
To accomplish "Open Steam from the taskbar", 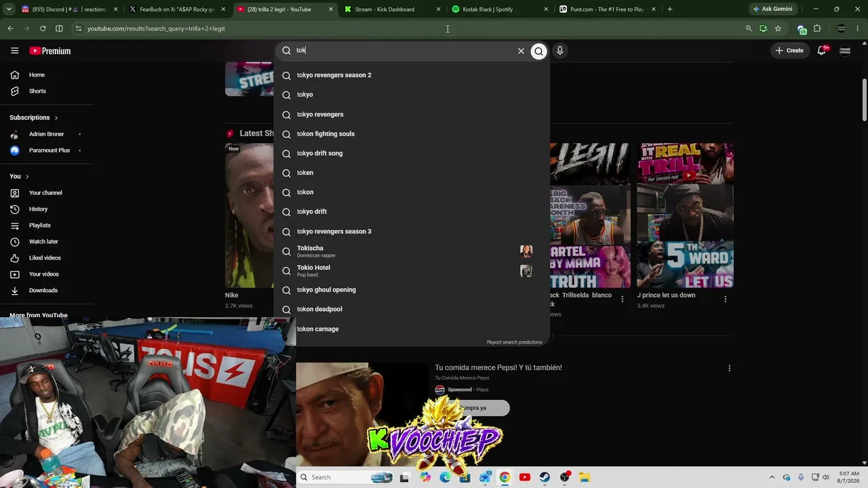I will click(545, 477).
